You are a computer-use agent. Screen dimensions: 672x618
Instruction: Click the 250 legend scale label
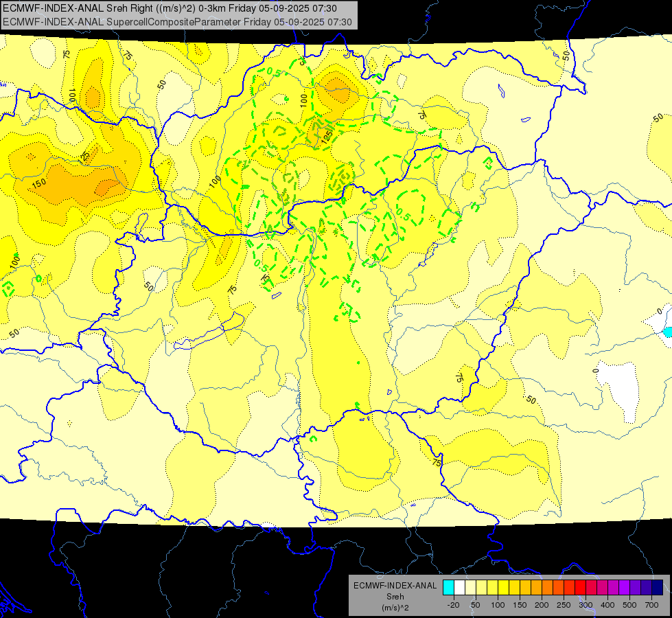[x=564, y=605]
